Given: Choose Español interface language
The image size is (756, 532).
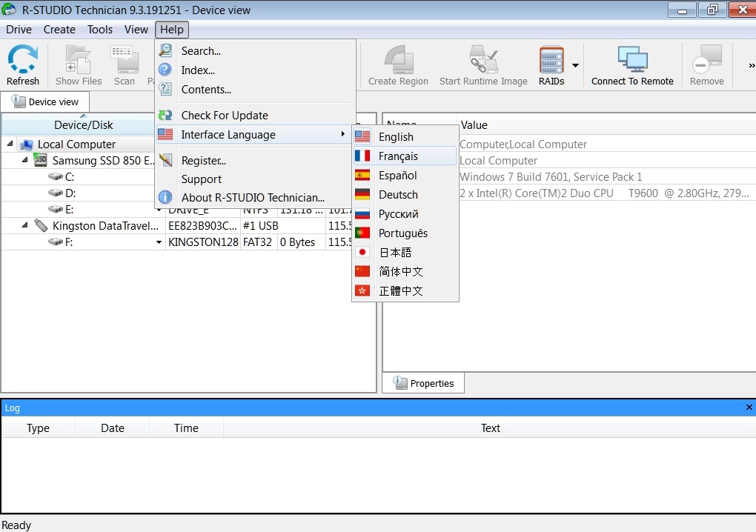Looking at the screenshot, I should pos(405,176).
